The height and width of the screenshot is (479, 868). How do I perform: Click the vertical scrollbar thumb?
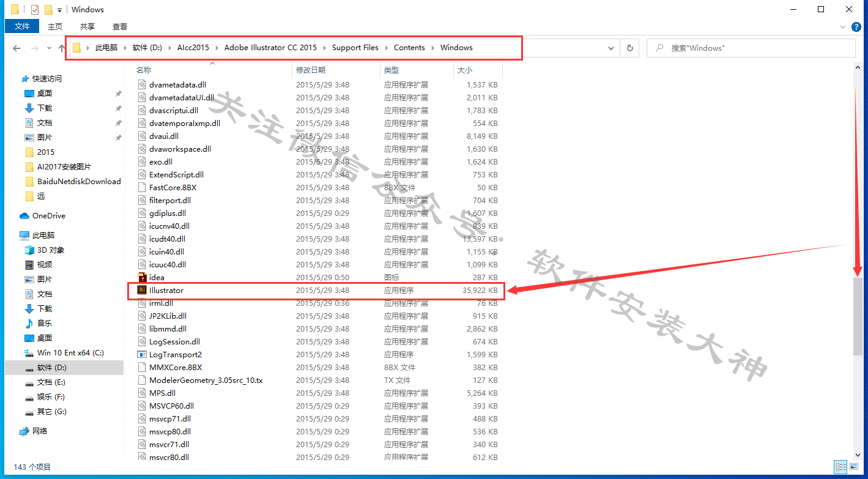[858, 316]
